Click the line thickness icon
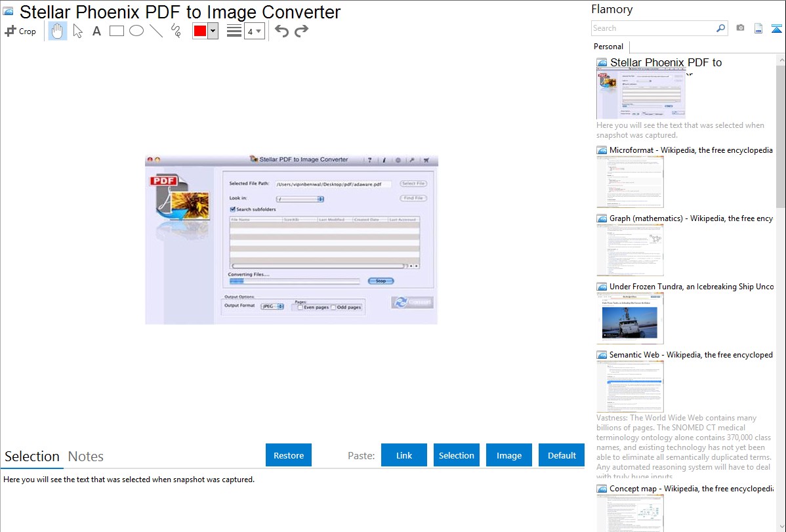The image size is (786, 532). pyautogui.click(x=234, y=31)
